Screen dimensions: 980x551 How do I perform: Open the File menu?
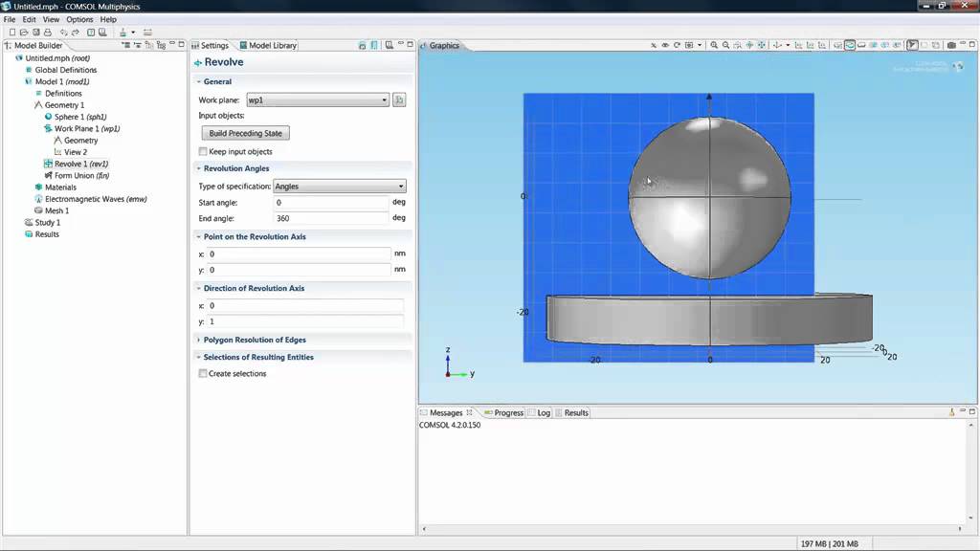pos(10,19)
